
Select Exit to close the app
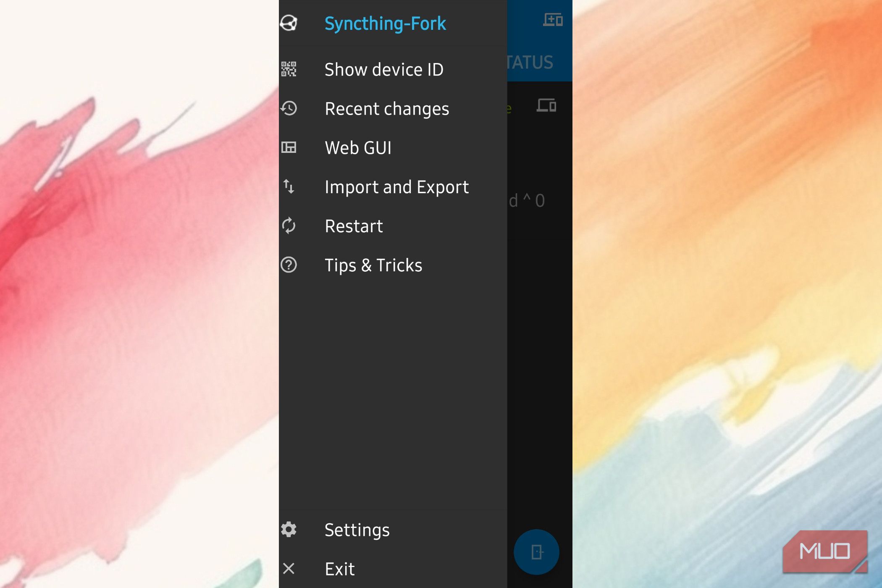coord(393,569)
